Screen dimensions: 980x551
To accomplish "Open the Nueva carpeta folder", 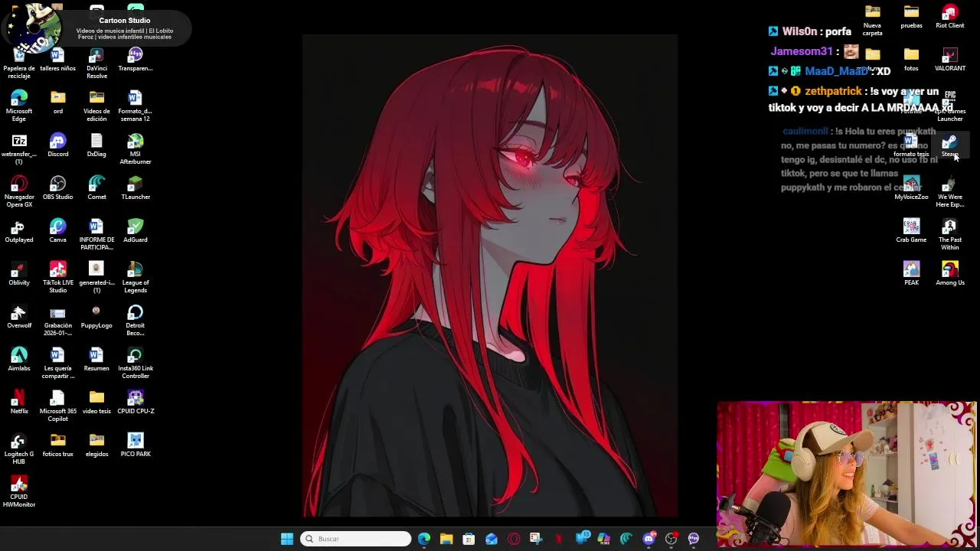I will coord(872,20).
